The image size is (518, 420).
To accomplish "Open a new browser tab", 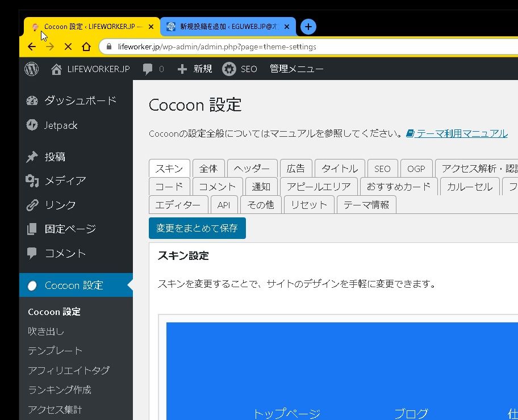I will click(x=308, y=27).
